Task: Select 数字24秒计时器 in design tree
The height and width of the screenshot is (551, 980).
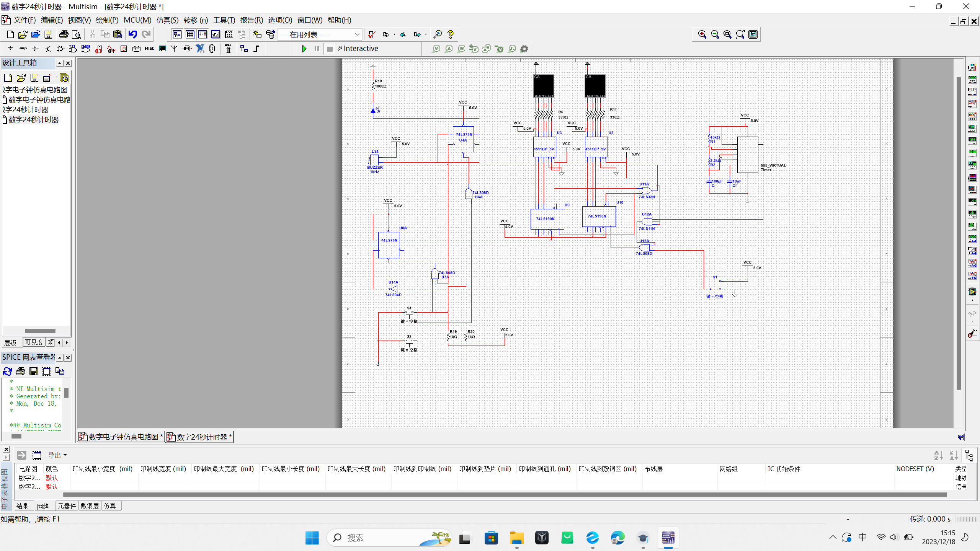Action: [34, 120]
